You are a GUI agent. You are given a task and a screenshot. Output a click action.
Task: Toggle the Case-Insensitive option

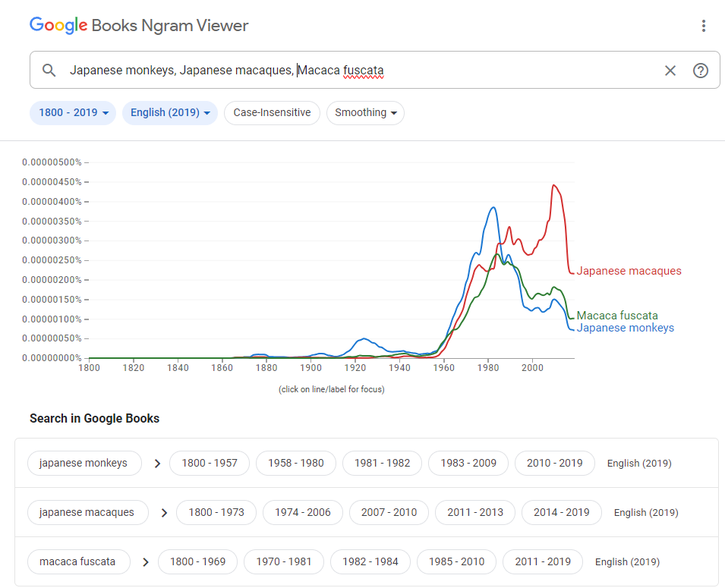272,113
